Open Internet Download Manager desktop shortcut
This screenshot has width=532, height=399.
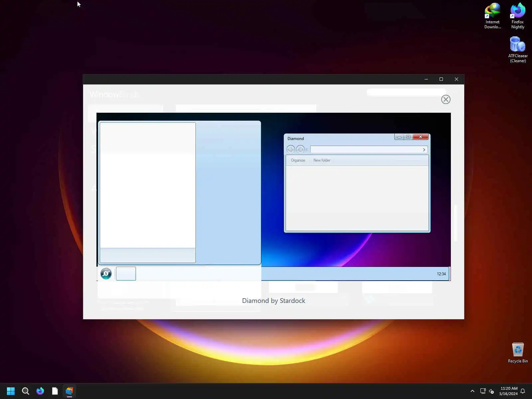pos(492,16)
